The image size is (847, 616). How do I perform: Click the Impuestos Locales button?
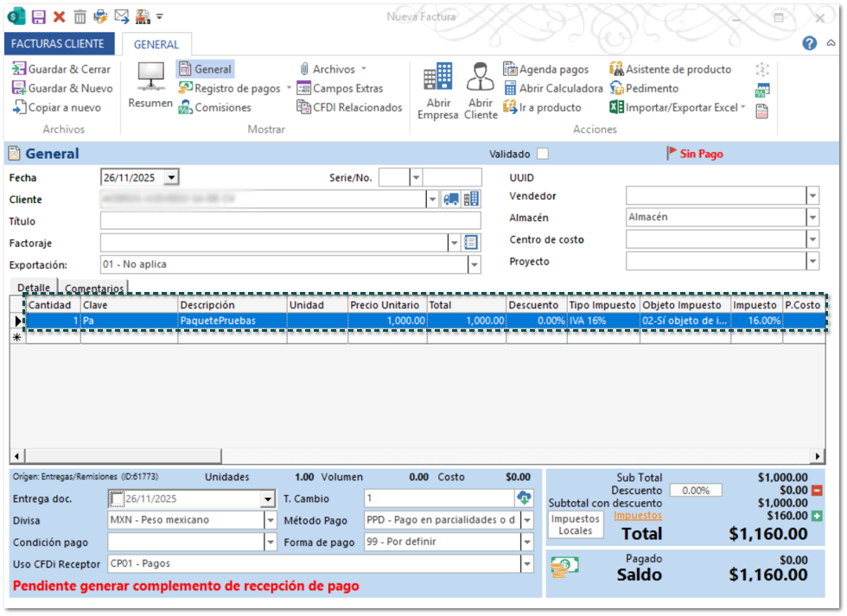tap(575, 524)
